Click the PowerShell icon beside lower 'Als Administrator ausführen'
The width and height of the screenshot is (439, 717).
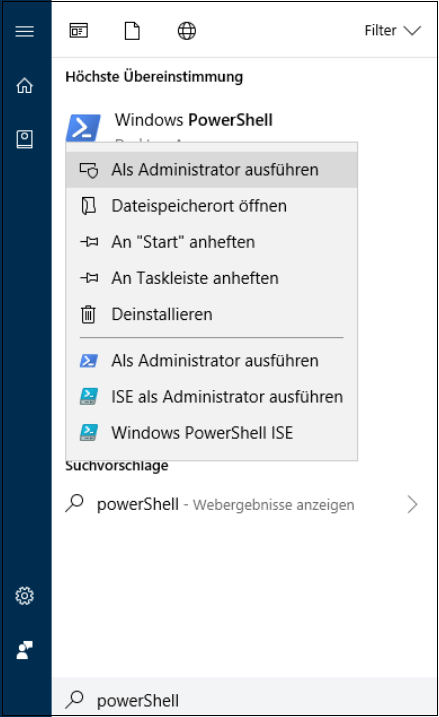[88, 361]
